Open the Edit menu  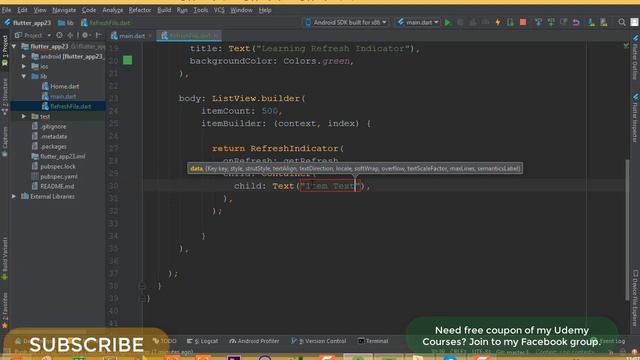(22, 10)
